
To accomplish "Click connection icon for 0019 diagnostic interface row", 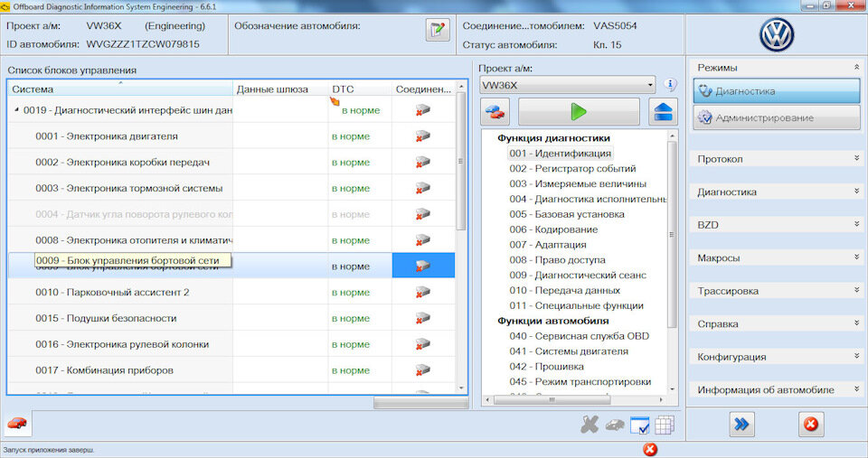I will tap(423, 110).
